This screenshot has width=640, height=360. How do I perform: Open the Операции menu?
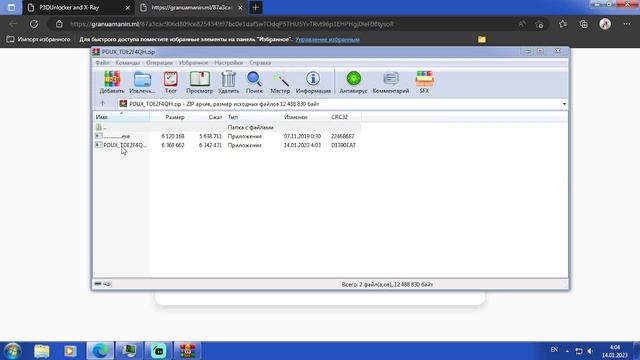tap(159, 63)
